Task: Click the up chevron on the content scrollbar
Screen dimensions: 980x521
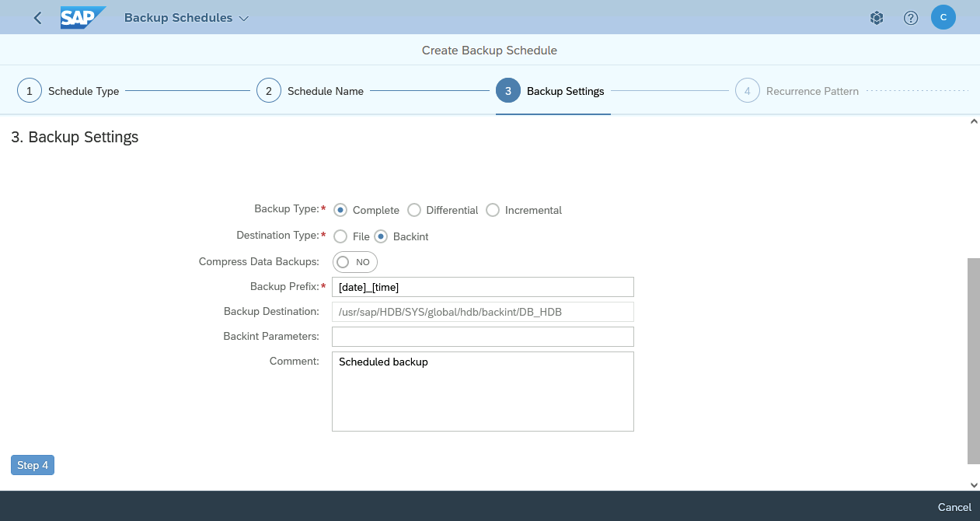Action: tap(974, 121)
